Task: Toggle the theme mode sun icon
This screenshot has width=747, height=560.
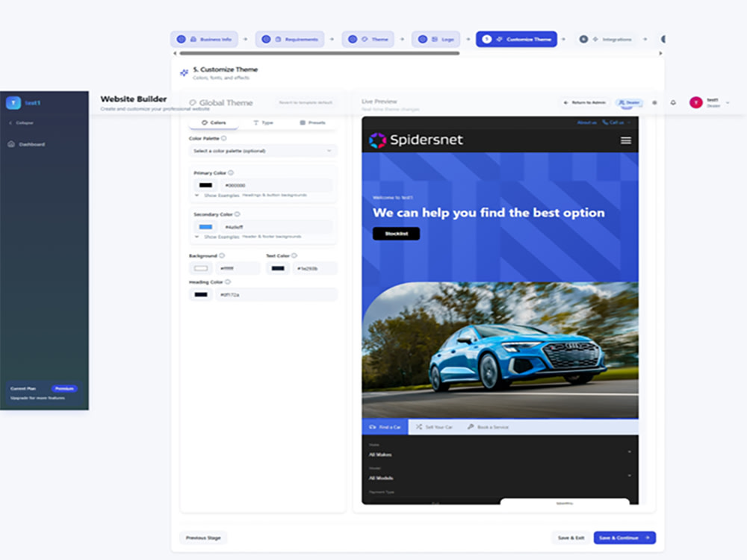Action: (654, 102)
